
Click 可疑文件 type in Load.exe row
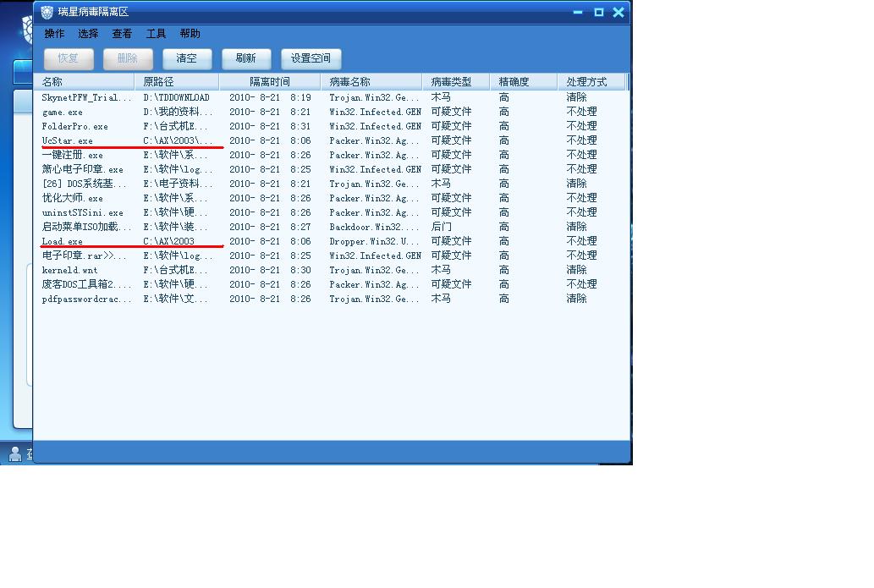451,241
